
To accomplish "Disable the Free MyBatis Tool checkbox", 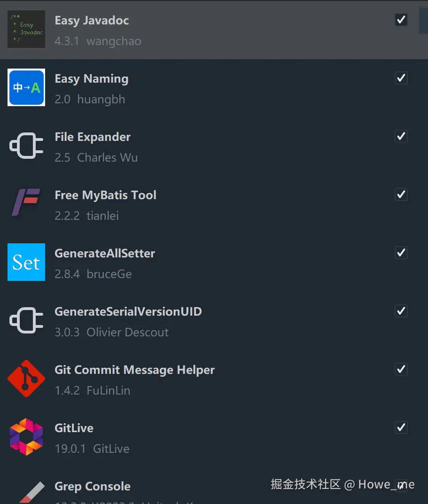I will pos(401,194).
